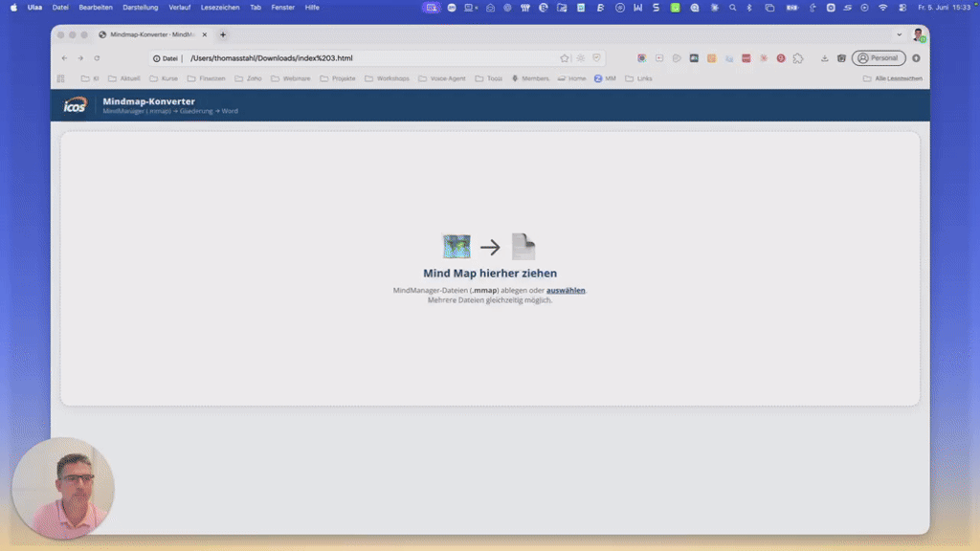Viewport: 980px width, 551px height.
Task: Click the auswählen file picker link
Action: click(x=566, y=291)
